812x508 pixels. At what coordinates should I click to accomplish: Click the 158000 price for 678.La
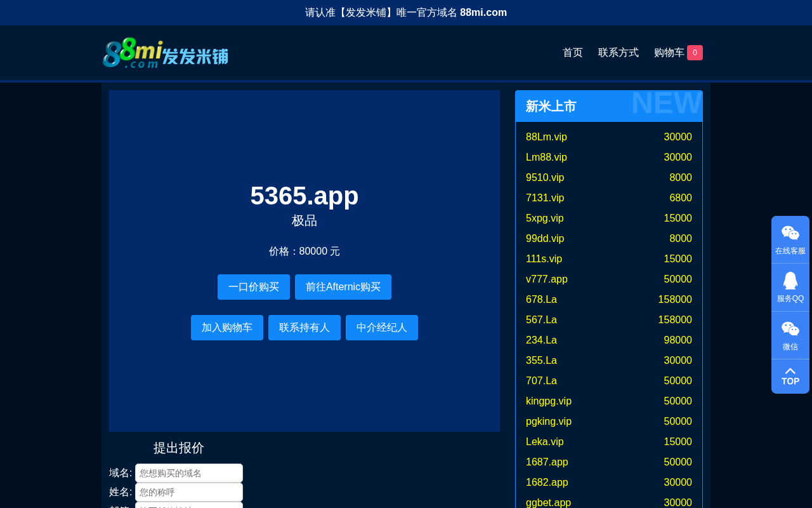click(x=675, y=300)
